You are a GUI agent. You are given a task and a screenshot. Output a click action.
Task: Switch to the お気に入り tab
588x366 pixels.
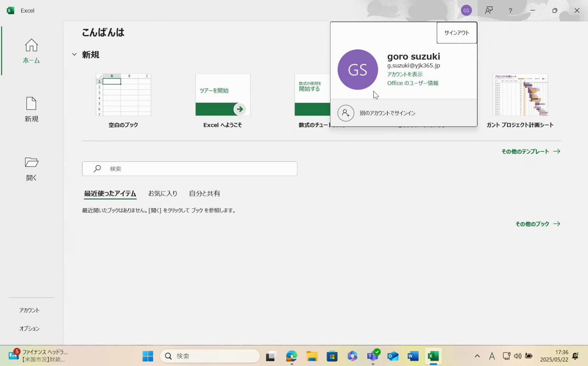coord(163,194)
